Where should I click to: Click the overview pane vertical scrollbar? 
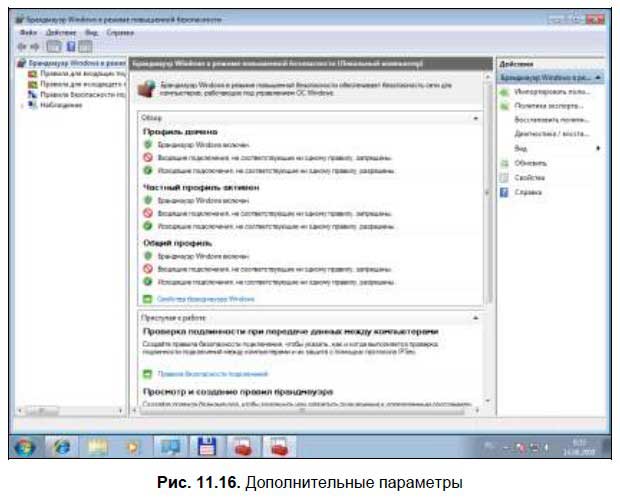pos(488,190)
